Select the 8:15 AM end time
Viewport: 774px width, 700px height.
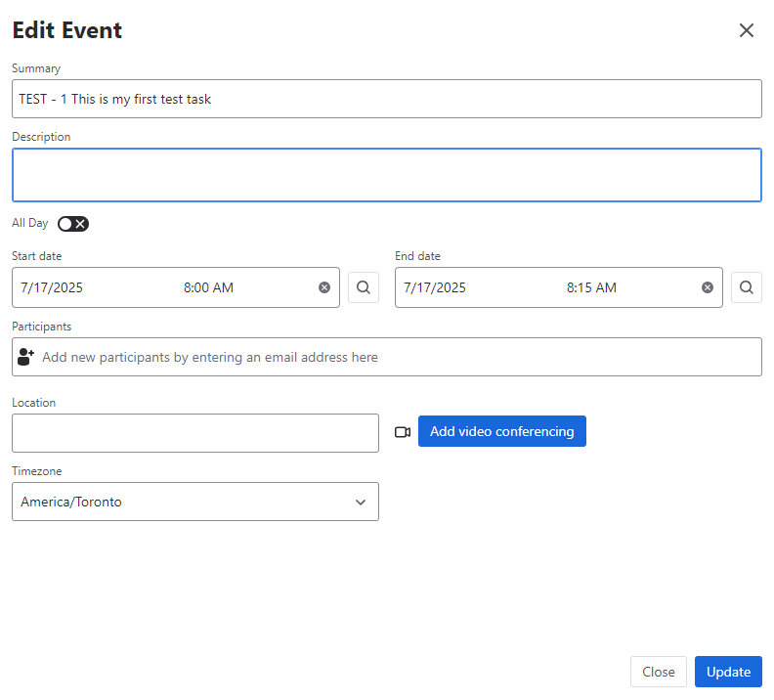point(591,287)
